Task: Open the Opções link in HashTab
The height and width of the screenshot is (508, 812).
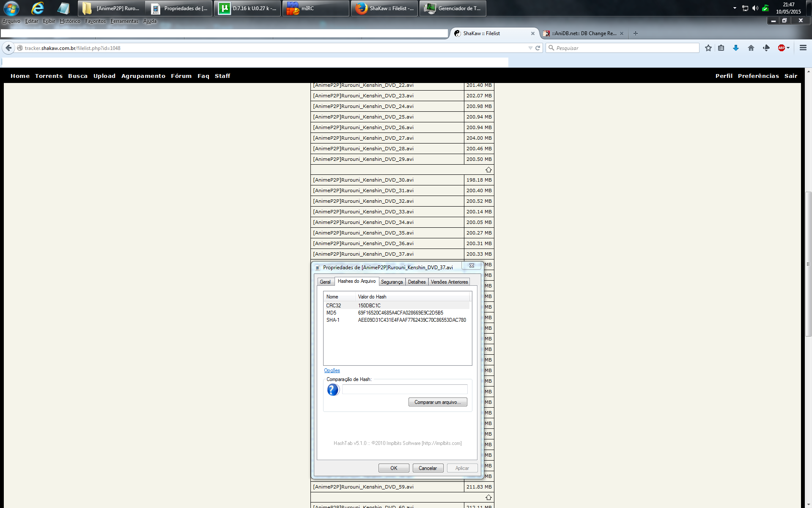Action: (x=332, y=370)
